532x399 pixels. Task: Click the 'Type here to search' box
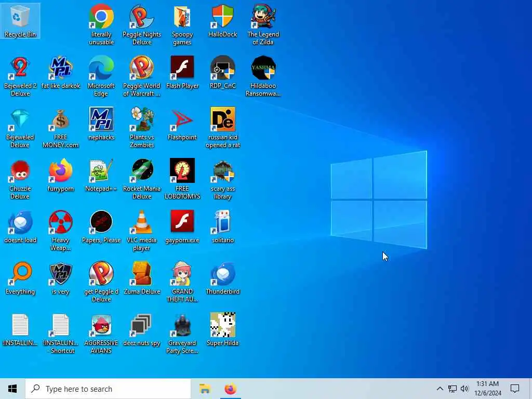pyautogui.click(x=108, y=389)
